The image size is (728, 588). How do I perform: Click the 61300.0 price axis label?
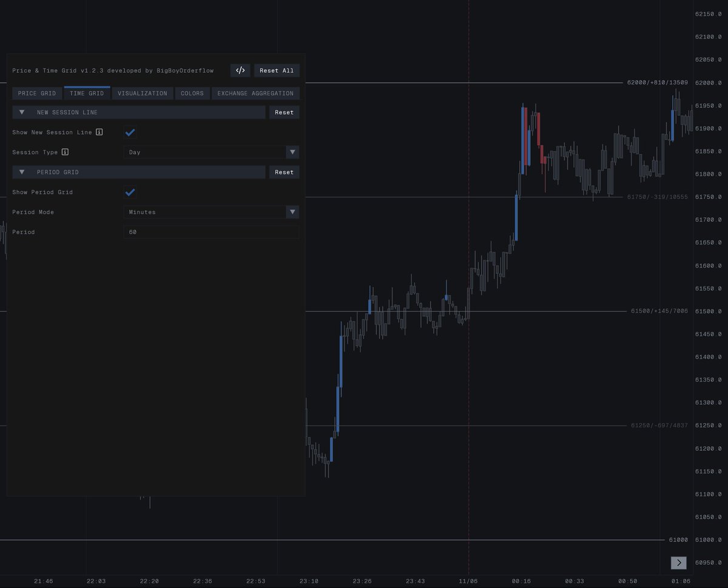pyautogui.click(x=709, y=403)
